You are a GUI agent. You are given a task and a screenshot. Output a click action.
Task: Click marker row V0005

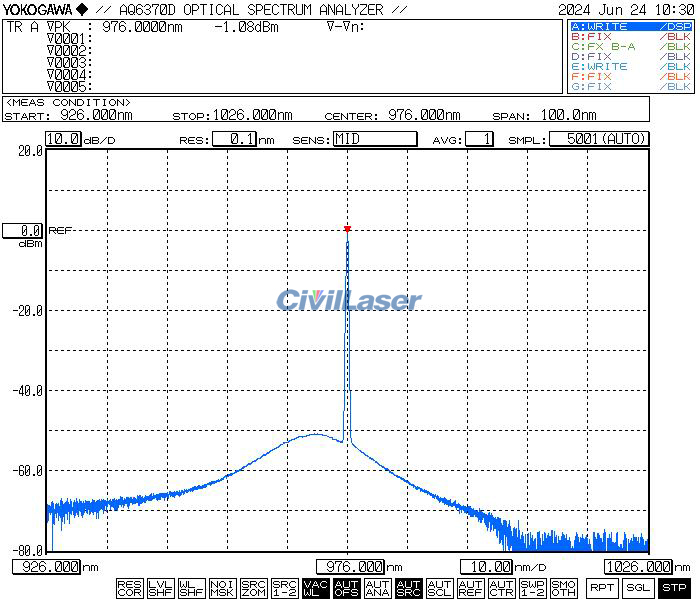click(x=69, y=86)
